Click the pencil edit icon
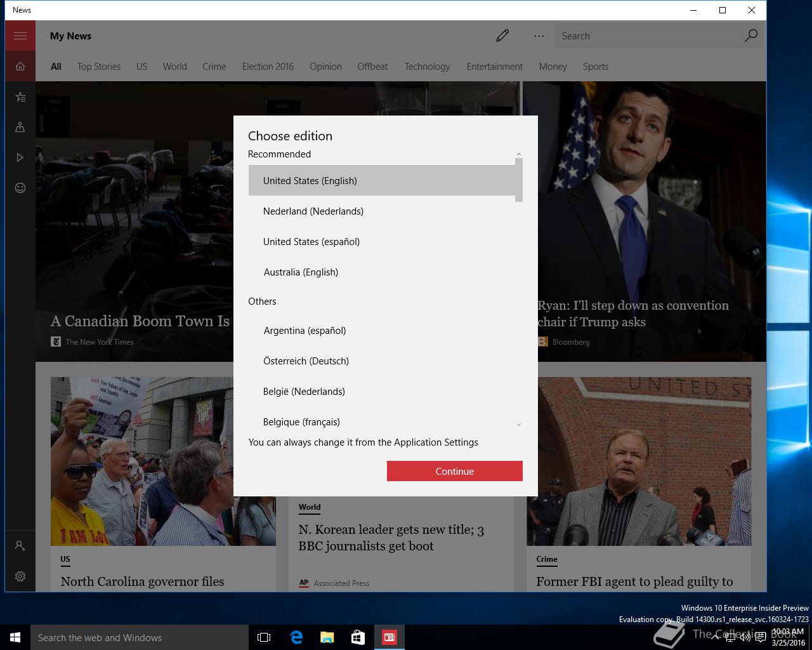 pos(502,36)
